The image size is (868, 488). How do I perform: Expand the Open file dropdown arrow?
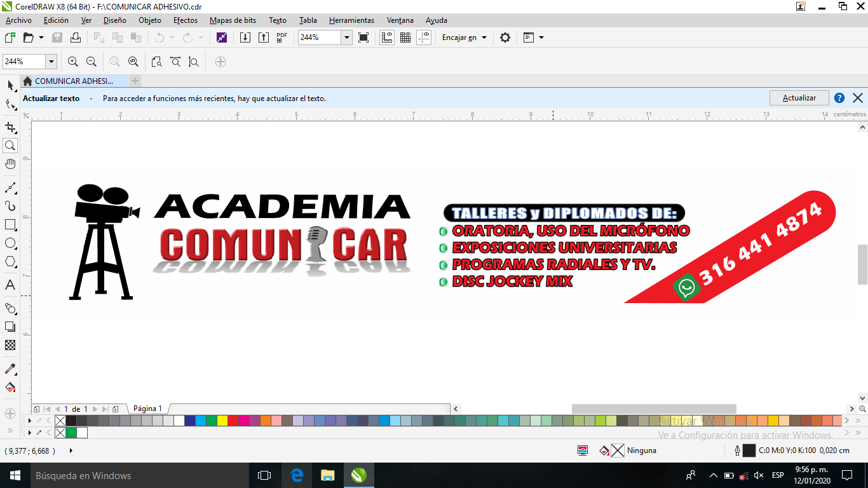pyautogui.click(x=41, y=37)
